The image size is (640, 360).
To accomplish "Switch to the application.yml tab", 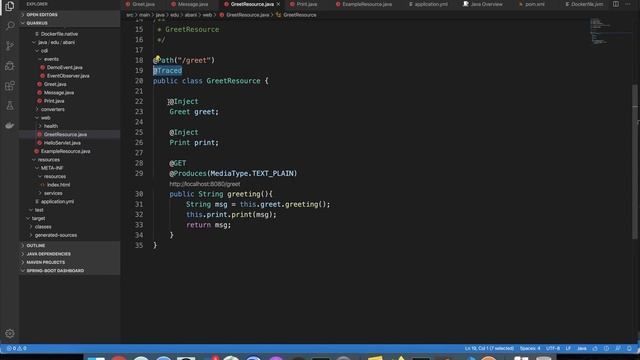I will click(431, 4).
